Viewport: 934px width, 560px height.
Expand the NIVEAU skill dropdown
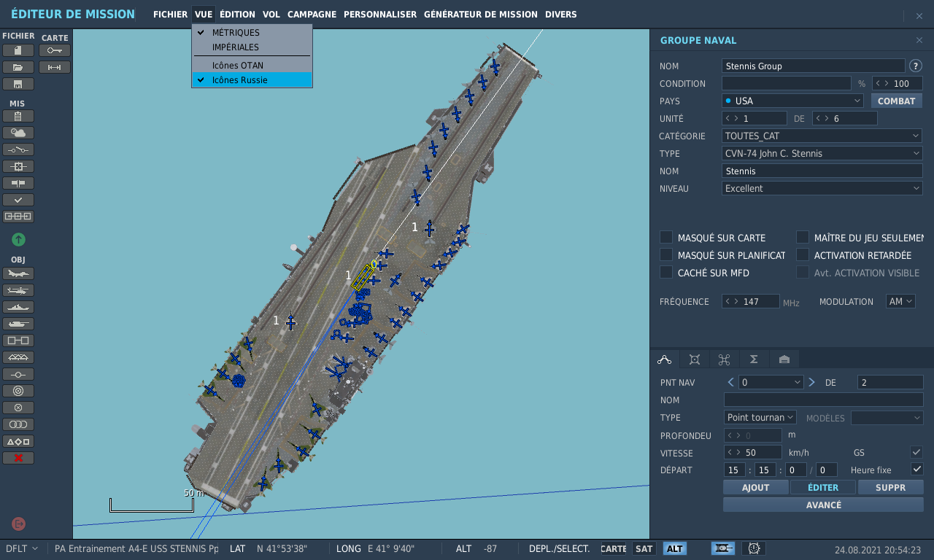point(822,188)
